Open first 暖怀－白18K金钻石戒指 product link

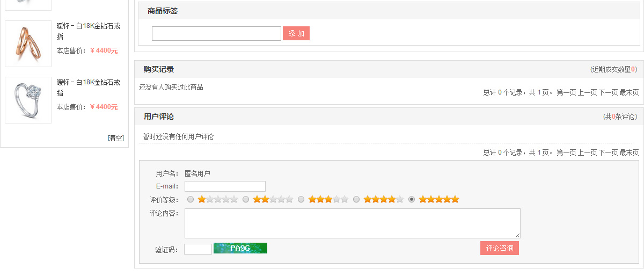click(x=89, y=31)
